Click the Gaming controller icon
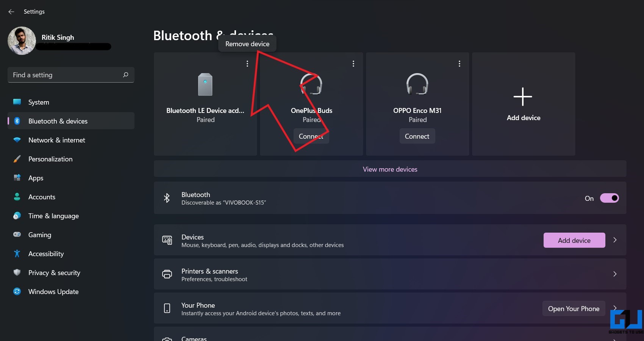 tap(17, 235)
